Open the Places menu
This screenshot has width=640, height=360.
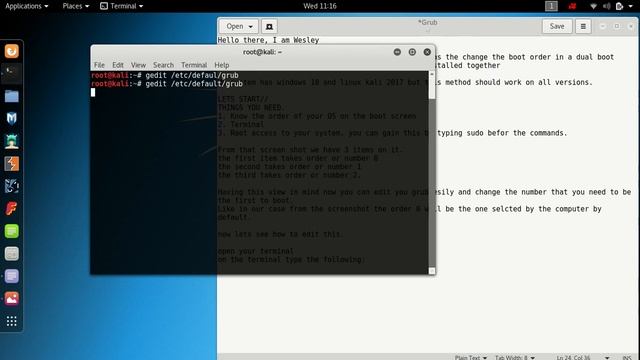[x=76, y=6]
